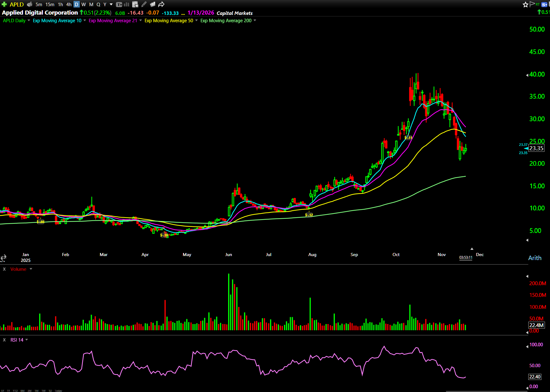Open the Exp Moving Average 50 dropdown
This screenshot has height=392, width=550.
click(196, 20)
